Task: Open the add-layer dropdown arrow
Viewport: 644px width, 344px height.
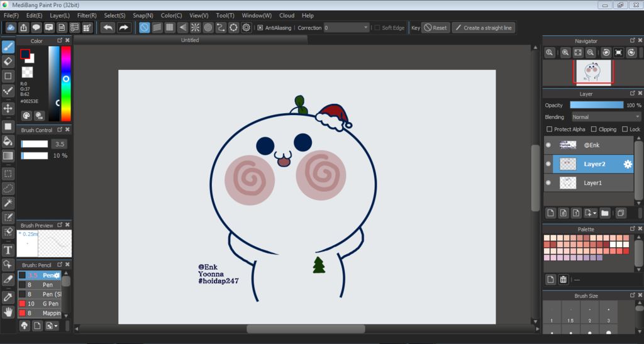Action: point(594,213)
